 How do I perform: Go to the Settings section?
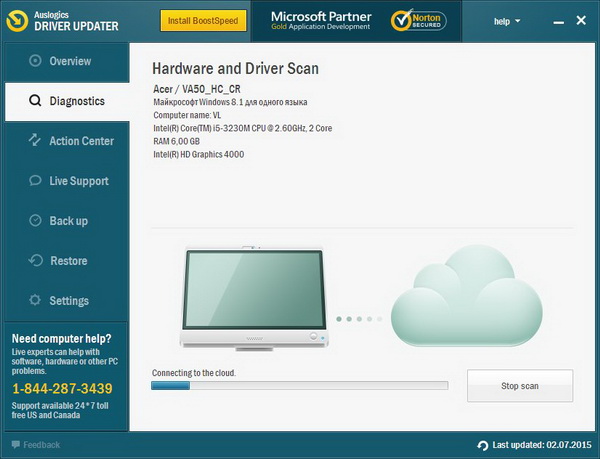pyautogui.click(x=69, y=301)
